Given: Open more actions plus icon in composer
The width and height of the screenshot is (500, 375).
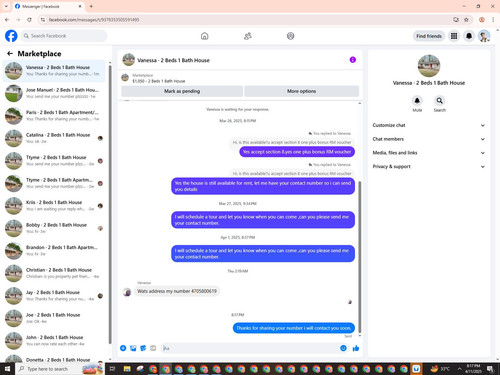Looking at the screenshot, I should (123, 348).
